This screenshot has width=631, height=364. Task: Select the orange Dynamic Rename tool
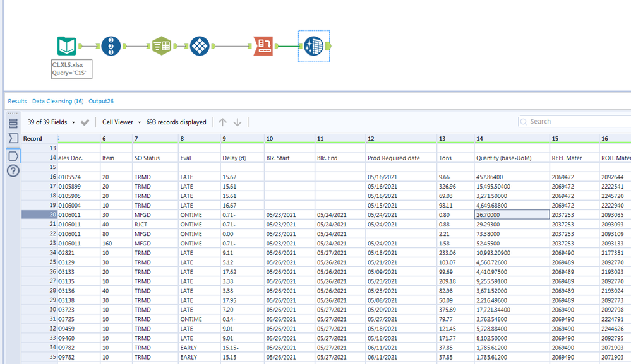pyautogui.click(x=263, y=46)
